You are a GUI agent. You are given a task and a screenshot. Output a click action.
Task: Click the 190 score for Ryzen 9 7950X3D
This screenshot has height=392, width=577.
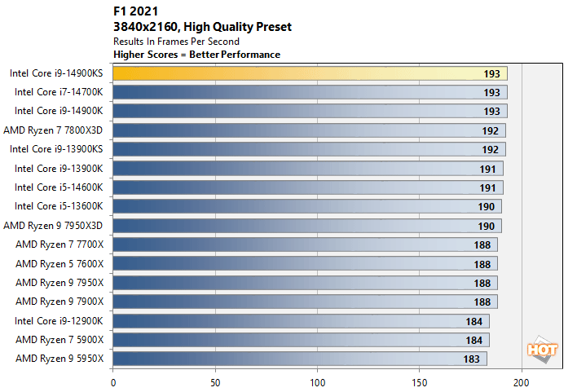coord(486,227)
